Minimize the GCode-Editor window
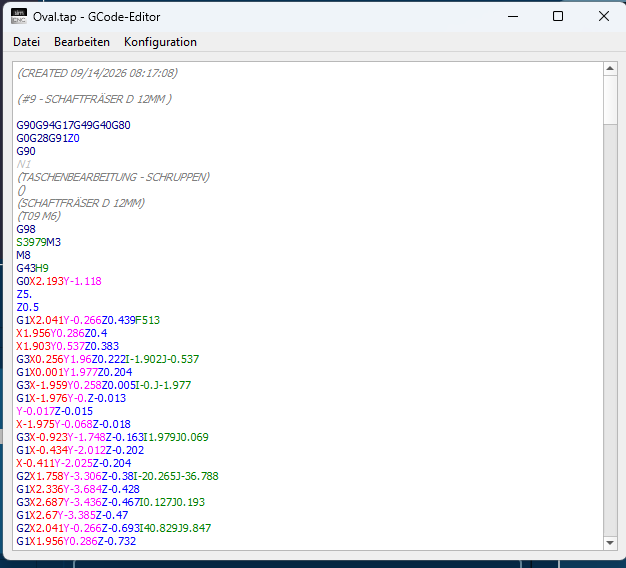The height and width of the screenshot is (568, 626). (x=513, y=16)
